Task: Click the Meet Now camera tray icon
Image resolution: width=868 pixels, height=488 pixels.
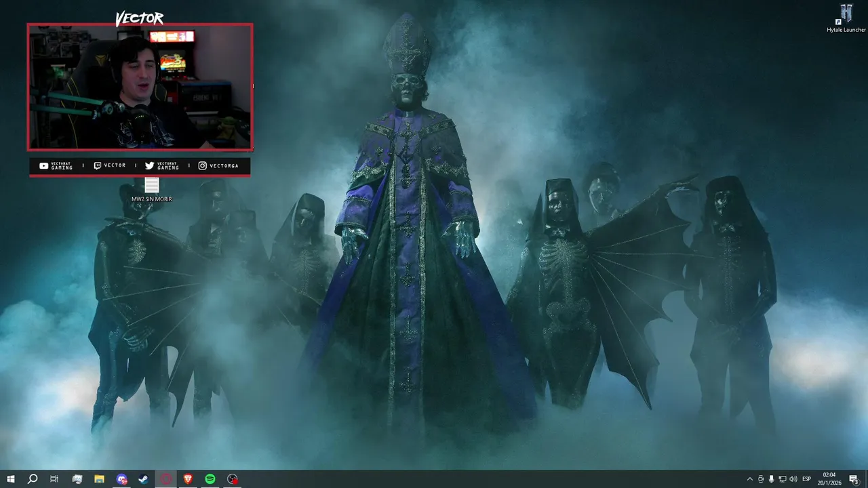Action: pos(761,479)
